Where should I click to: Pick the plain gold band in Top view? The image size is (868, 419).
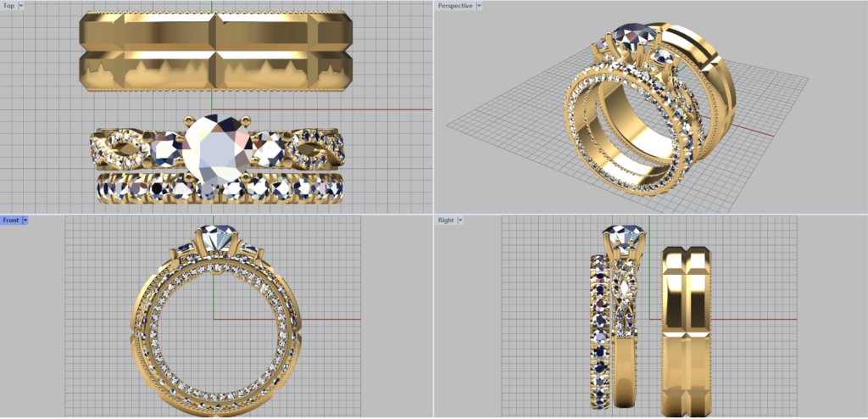click(212, 51)
